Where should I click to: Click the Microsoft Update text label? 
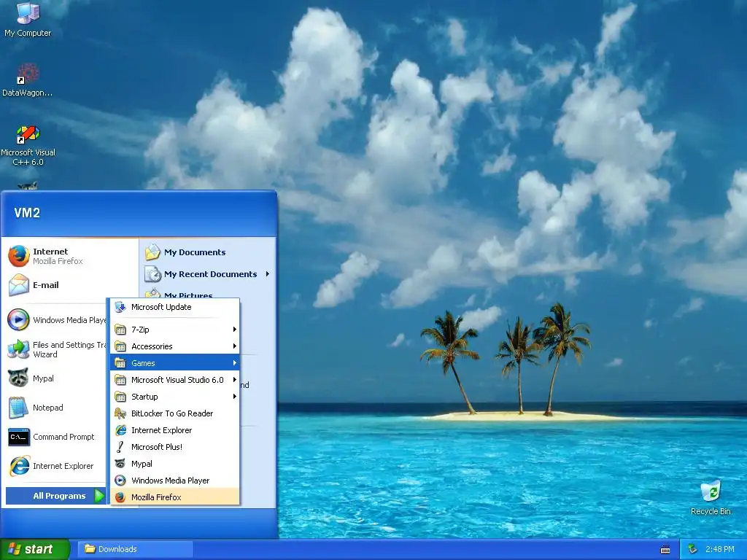point(161,307)
